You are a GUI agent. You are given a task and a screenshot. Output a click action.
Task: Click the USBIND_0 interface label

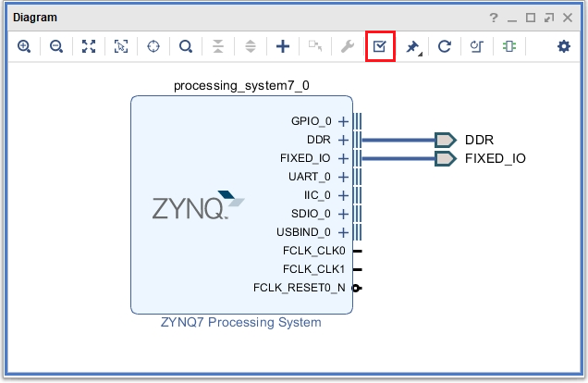pyautogui.click(x=304, y=232)
